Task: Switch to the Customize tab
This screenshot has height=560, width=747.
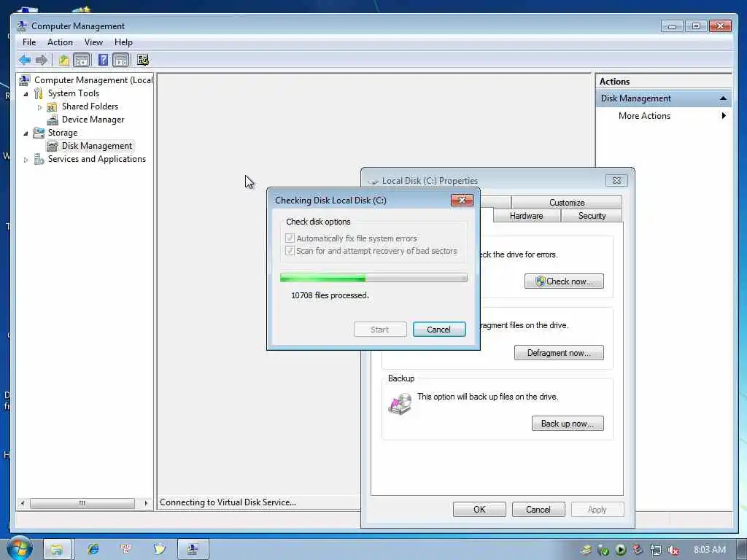Action: (x=566, y=203)
